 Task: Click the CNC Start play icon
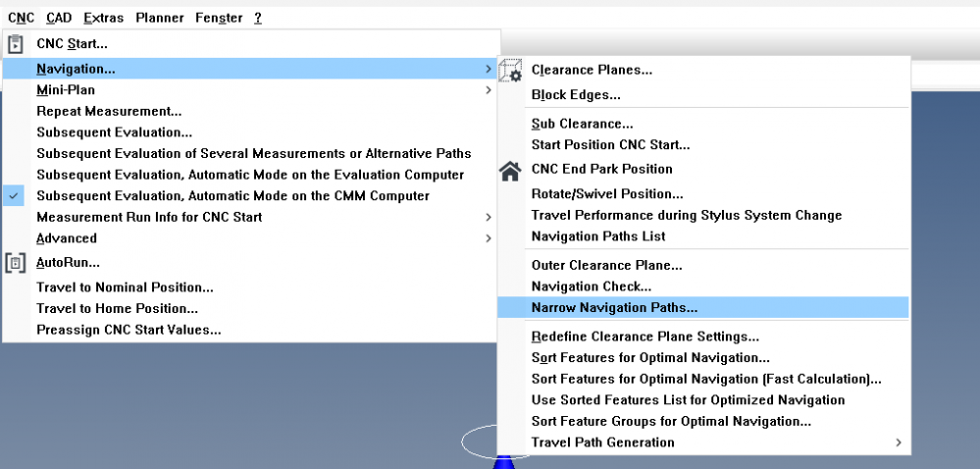point(16,44)
